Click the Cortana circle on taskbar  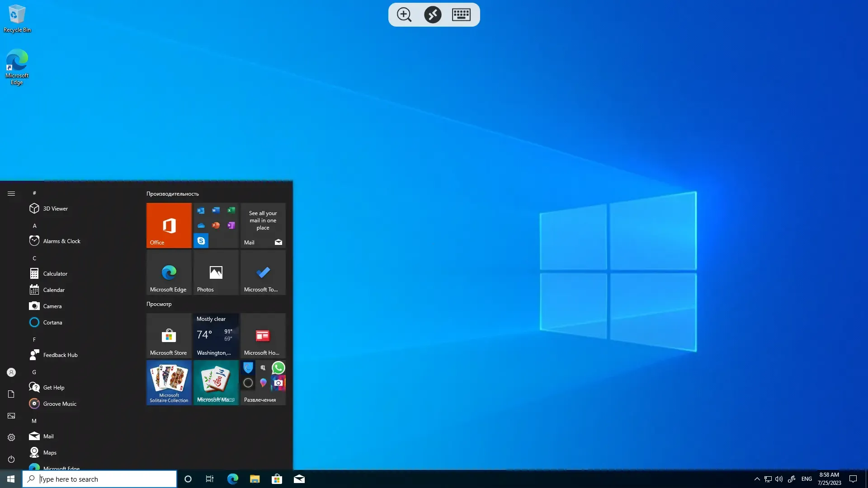tap(188, 479)
